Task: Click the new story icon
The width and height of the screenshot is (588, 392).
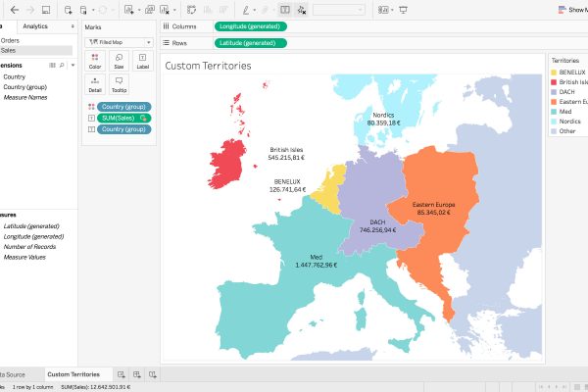Action: [x=154, y=374]
